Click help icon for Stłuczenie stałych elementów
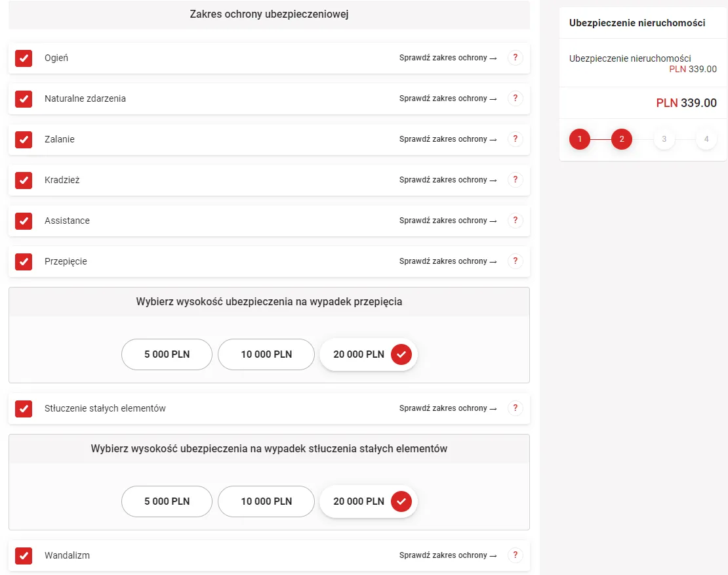Screen dimensions: 728x575 click(516, 408)
